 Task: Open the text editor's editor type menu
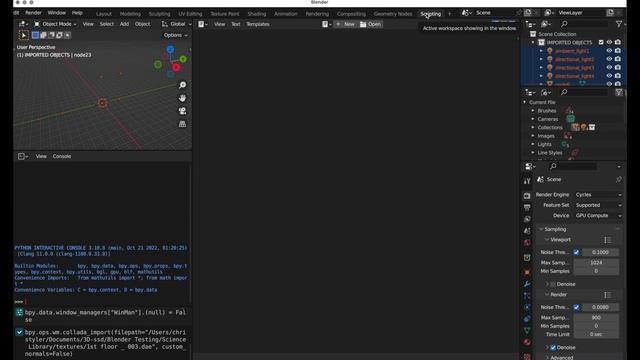[x=203, y=24]
